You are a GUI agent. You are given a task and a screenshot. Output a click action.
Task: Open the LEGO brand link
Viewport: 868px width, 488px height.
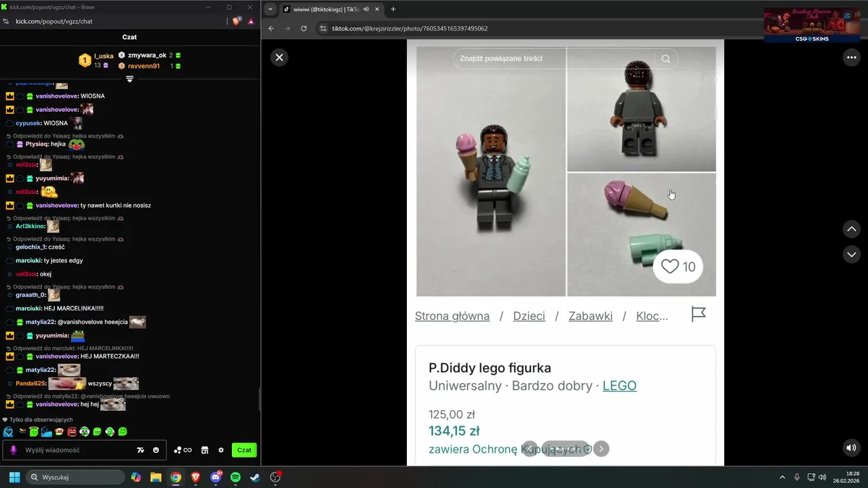point(619,386)
